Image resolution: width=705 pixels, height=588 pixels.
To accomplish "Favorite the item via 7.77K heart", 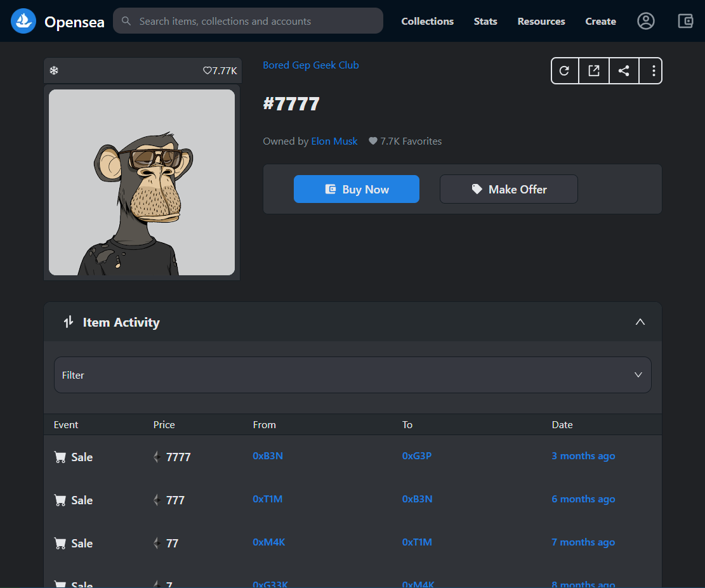I will [207, 70].
